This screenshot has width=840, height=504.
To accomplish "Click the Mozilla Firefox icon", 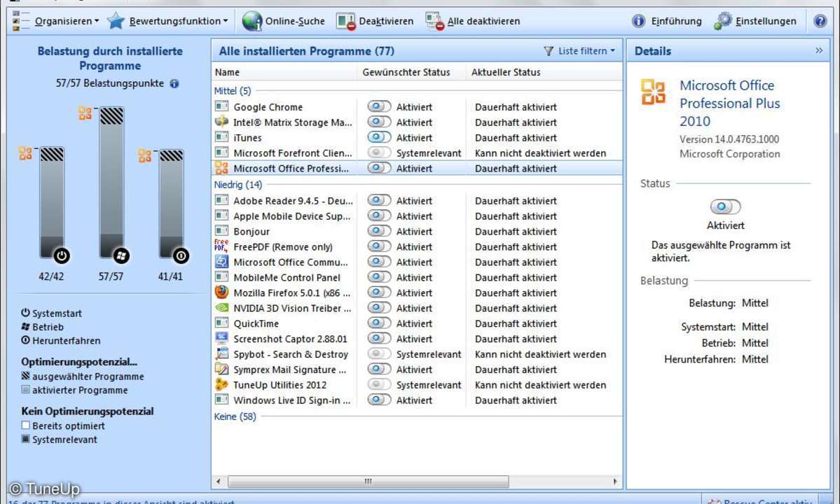I will coord(221,293).
